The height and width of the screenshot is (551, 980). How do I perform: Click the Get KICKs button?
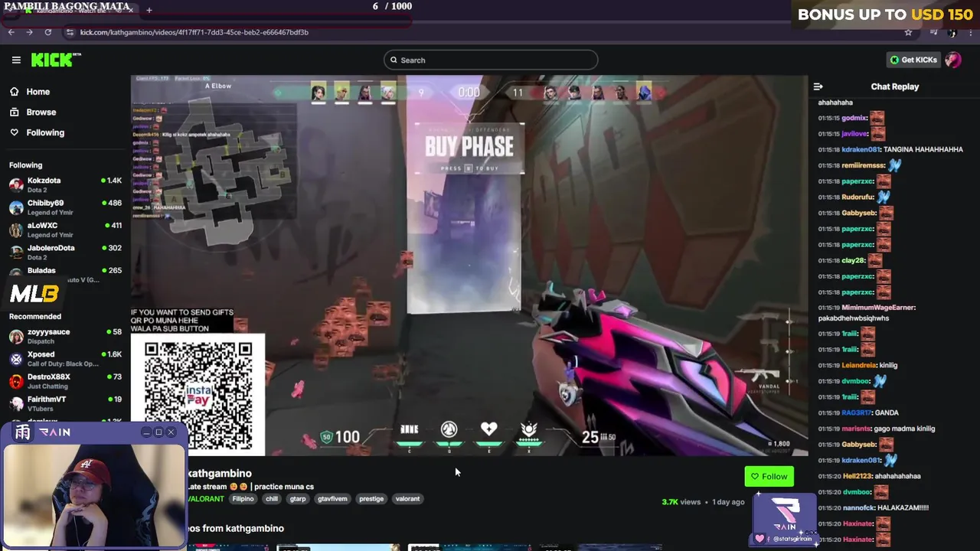tap(913, 60)
